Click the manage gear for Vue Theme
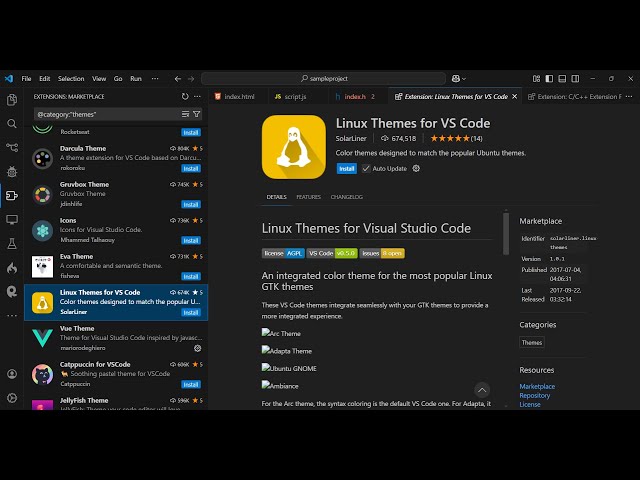The image size is (640, 480). (197, 348)
